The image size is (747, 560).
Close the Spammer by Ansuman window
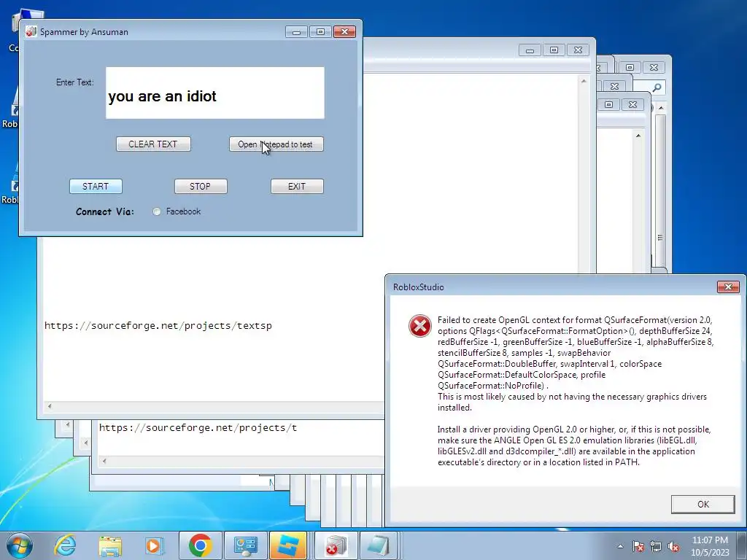(344, 32)
